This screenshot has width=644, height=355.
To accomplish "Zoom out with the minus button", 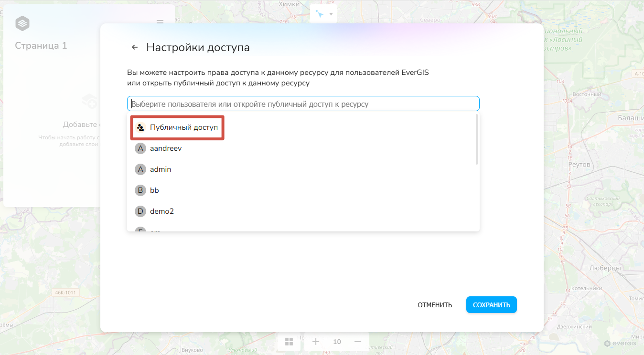I will 358,342.
